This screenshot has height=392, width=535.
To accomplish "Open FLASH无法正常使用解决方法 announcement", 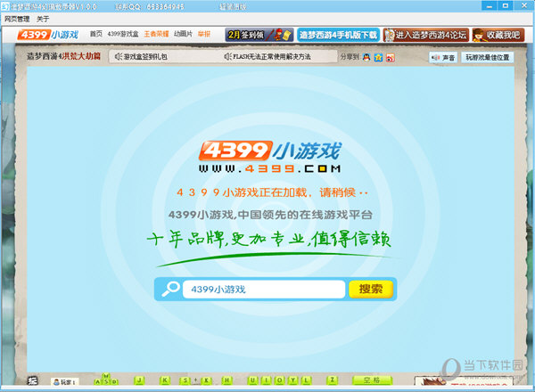I will (x=267, y=57).
